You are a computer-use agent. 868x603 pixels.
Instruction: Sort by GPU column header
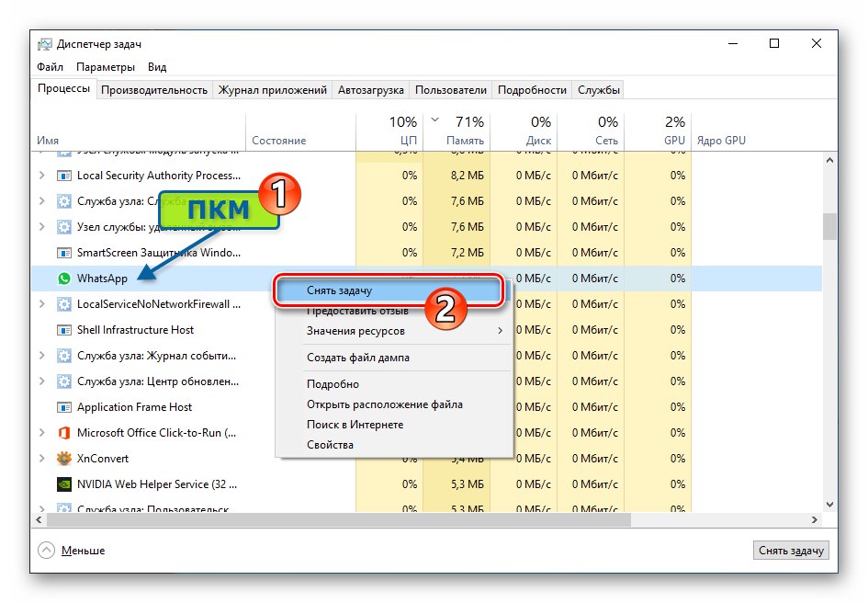658,132
